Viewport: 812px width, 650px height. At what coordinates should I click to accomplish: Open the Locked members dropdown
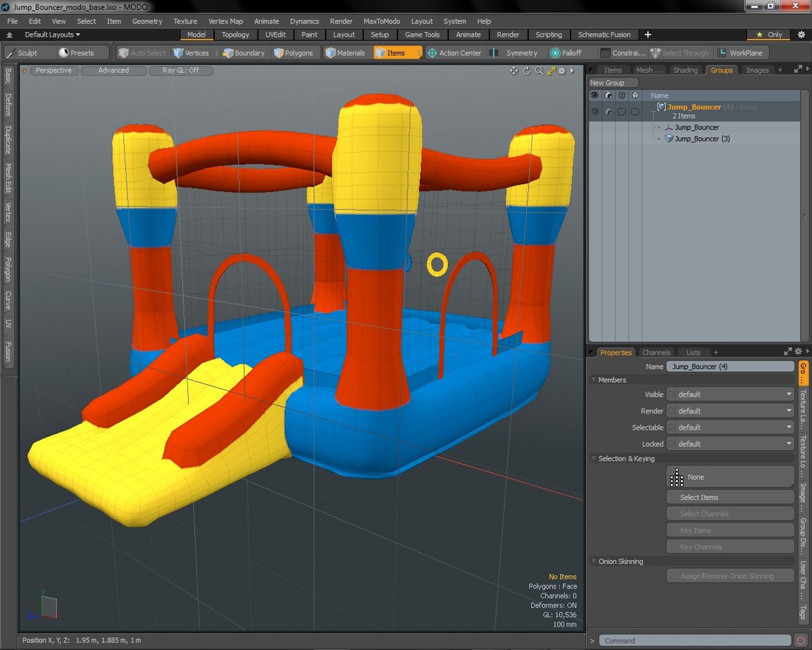730,444
